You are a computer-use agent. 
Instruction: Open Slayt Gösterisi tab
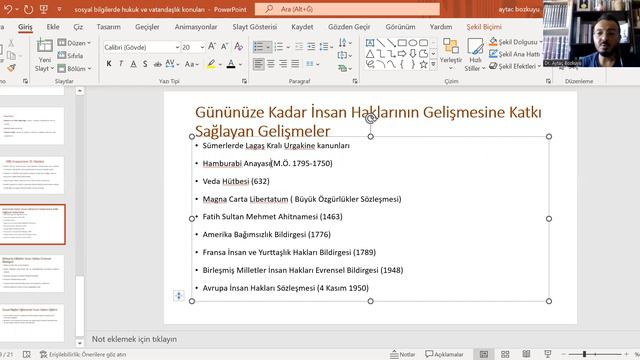(x=255, y=27)
